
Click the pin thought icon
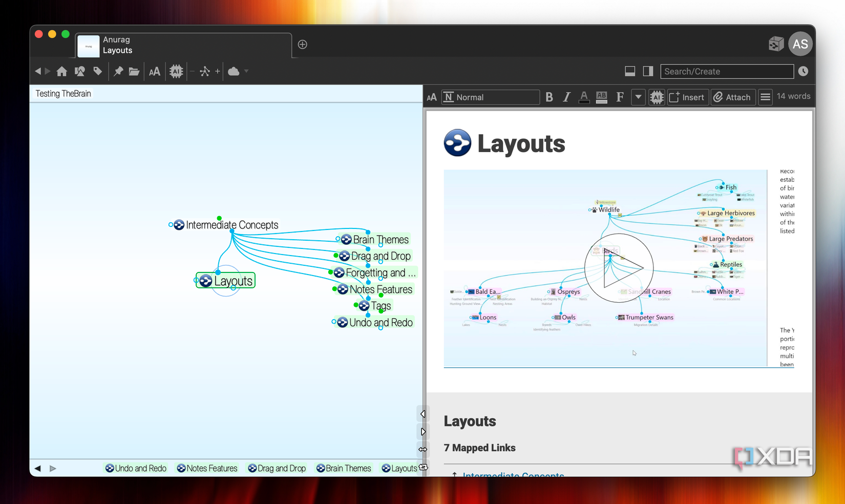[x=118, y=71]
